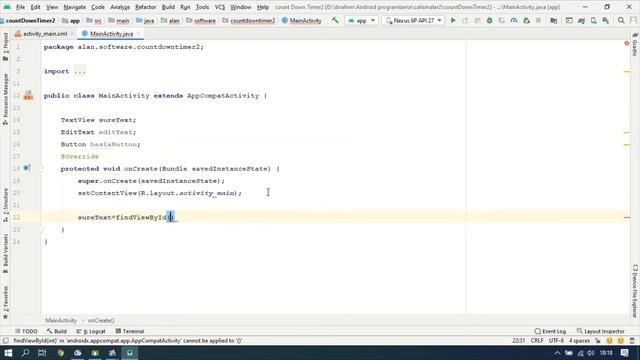Image resolution: width=640 pixels, height=360 pixels.
Task: Click the error indicator at editor top right
Action: [627, 43]
